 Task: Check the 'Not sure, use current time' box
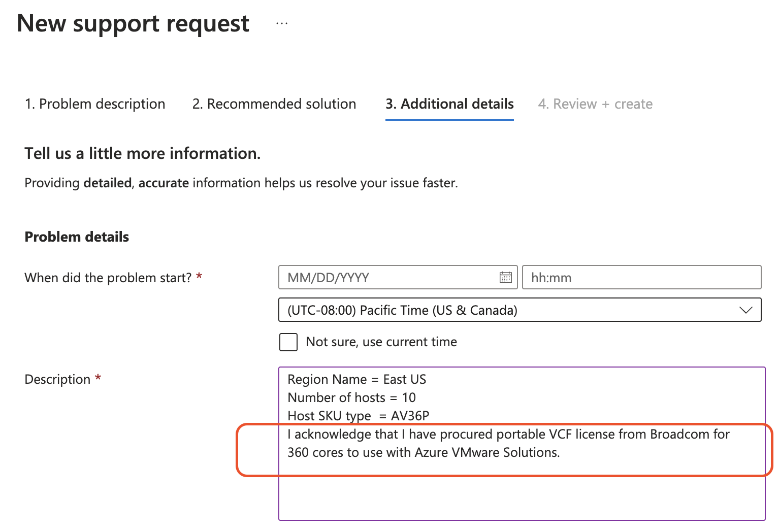pos(288,342)
